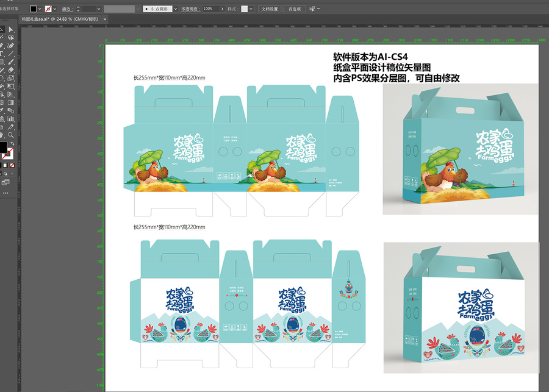Set color mode to gradient

coord(5,165)
